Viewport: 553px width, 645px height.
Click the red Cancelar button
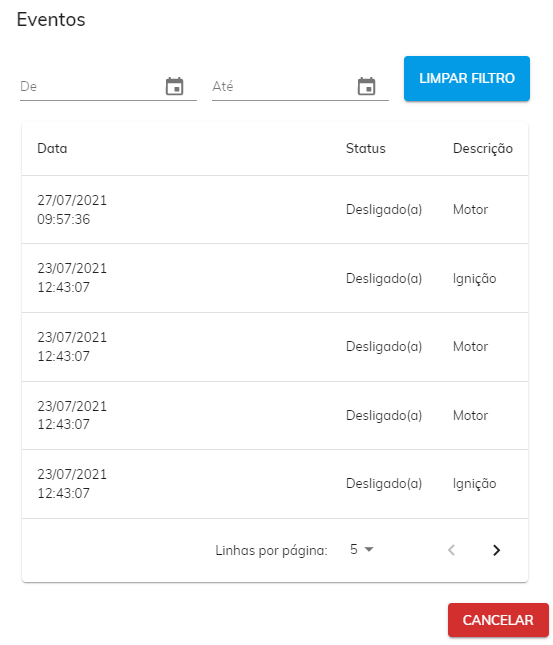click(498, 620)
